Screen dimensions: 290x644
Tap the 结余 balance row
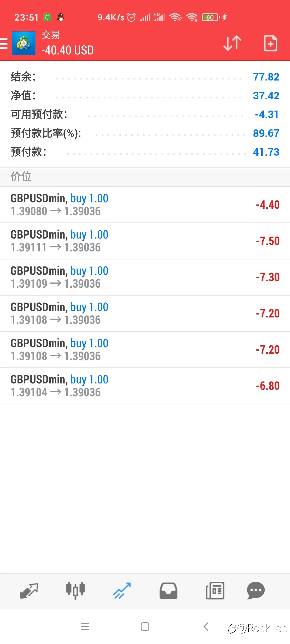coord(145,77)
